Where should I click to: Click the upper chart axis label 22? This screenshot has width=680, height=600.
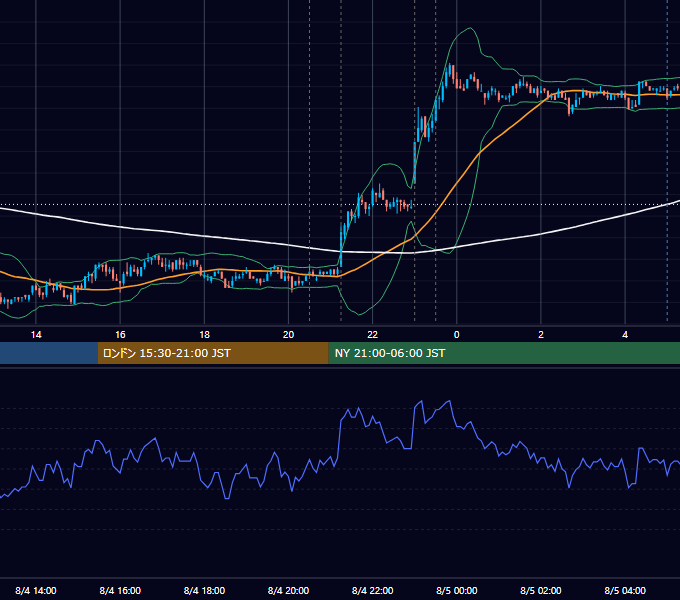coord(373,335)
